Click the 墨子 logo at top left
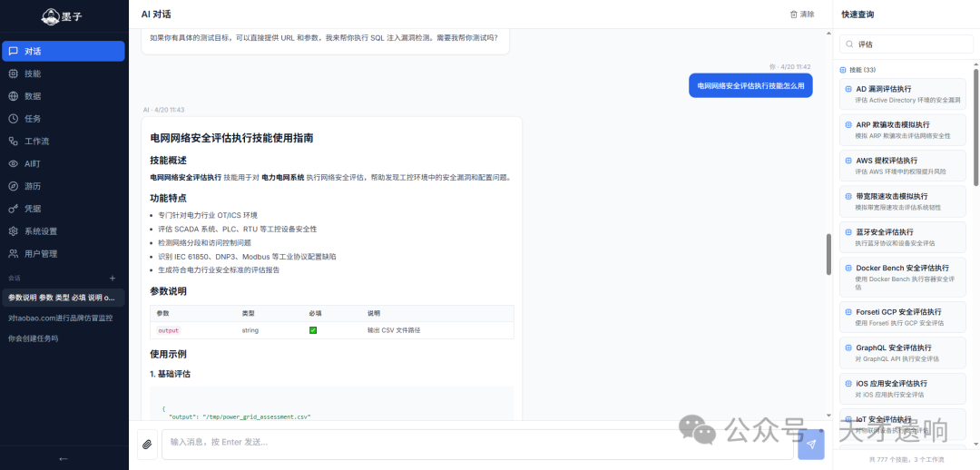The height and width of the screenshot is (470, 980). tap(63, 16)
